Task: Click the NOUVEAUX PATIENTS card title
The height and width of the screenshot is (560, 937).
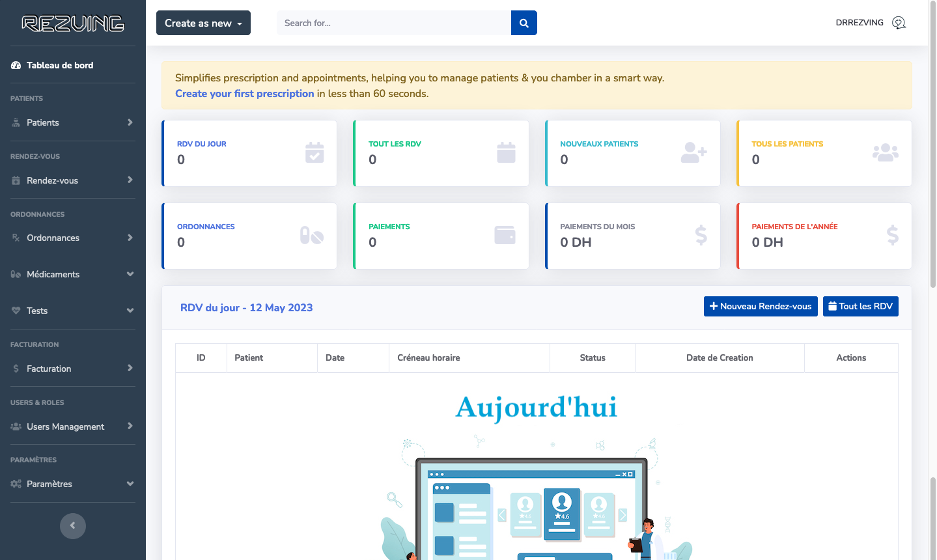Action: [599, 144]
